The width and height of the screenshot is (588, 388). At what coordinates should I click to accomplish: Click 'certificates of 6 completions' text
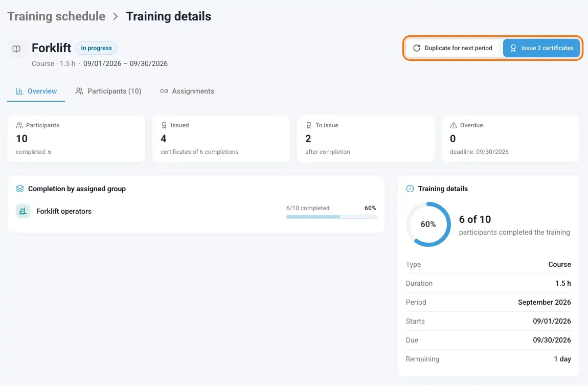click(x=199, y=152)
